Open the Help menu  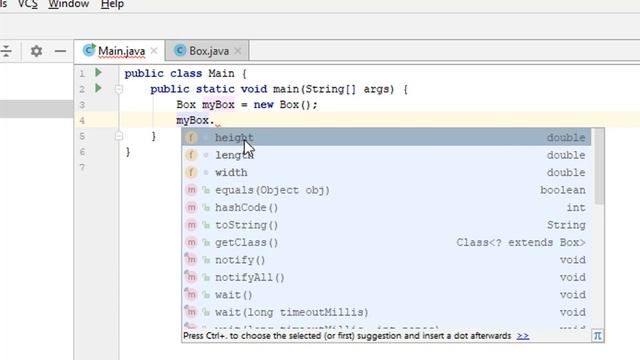click(112, 4)
